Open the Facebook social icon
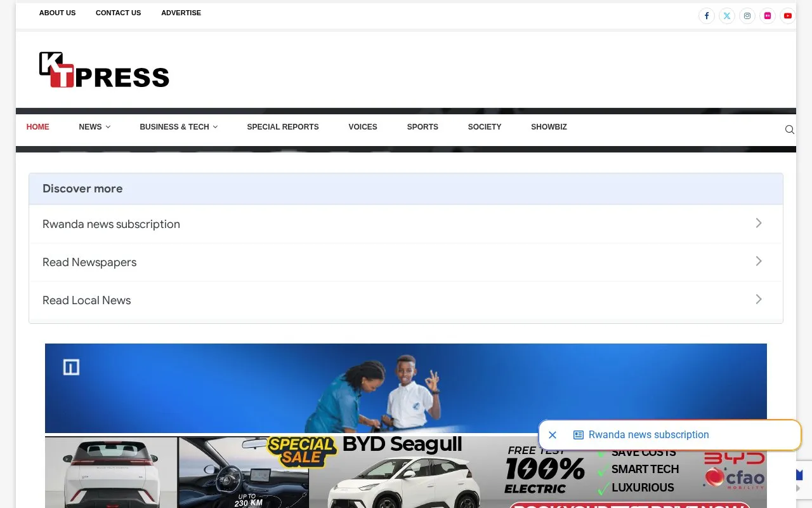Image resolution: width=812 pixels, height=508 pixels. (707, 16)
